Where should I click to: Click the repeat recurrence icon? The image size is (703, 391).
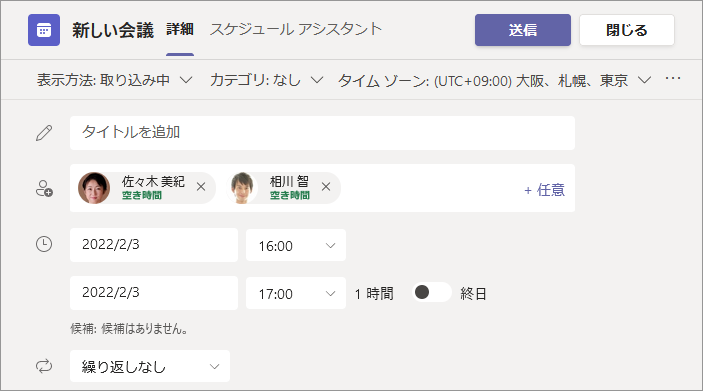(x=44, y=366)
